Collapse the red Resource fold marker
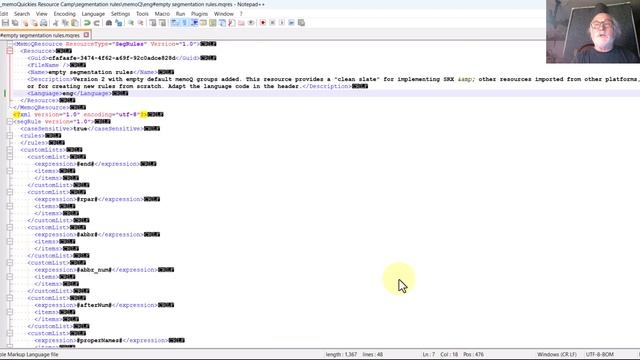 click(10, 51)
